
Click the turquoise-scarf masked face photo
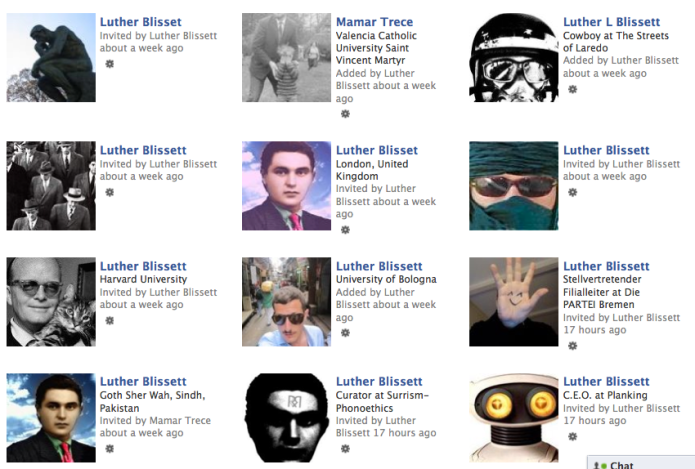tap(514, 186)
